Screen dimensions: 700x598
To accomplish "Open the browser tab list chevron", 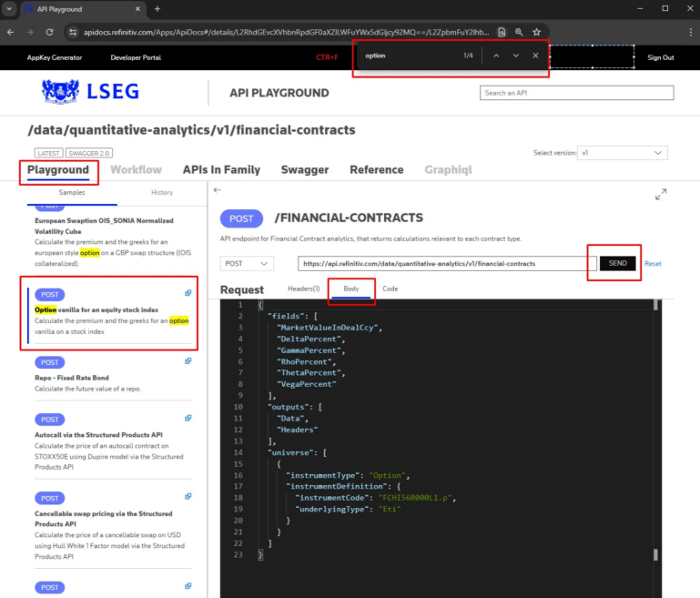I will click(11, 9).
